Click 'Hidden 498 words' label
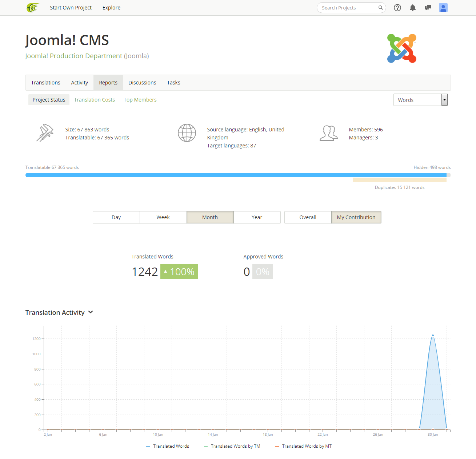 [432, 167]
